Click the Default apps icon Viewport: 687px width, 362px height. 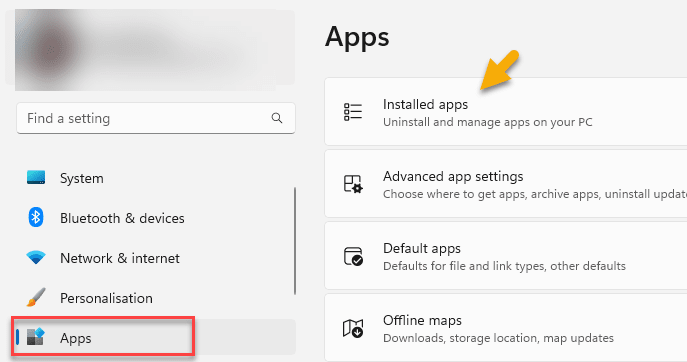[x=353, y=256]
